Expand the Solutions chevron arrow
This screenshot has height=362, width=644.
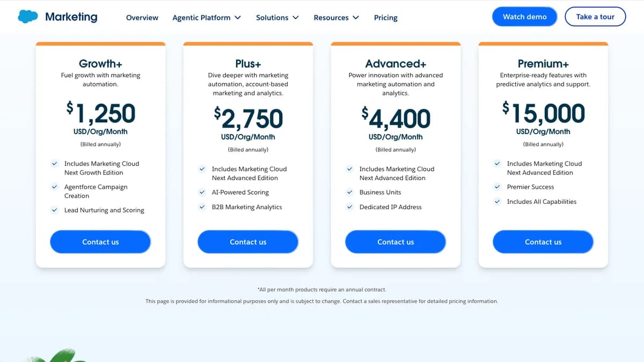296,18
